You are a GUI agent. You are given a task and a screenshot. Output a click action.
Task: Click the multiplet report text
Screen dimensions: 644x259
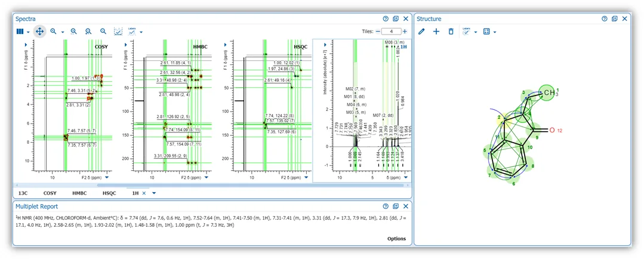click(210, 221)
